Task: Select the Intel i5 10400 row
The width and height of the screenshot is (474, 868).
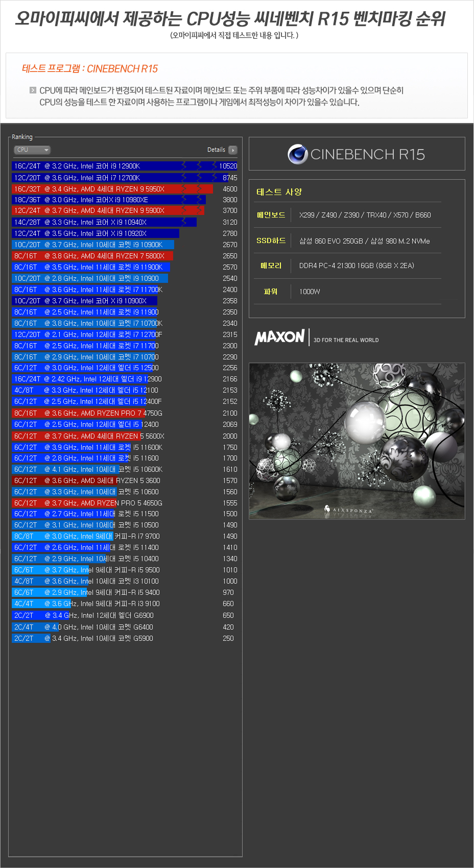Action: pyautogui.click(x=125, y=559)
